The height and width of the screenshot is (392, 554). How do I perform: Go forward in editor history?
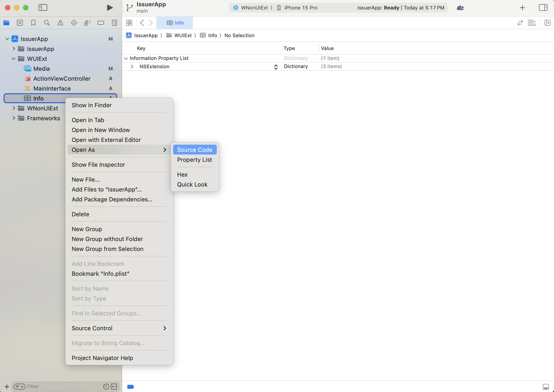[151, 23]
